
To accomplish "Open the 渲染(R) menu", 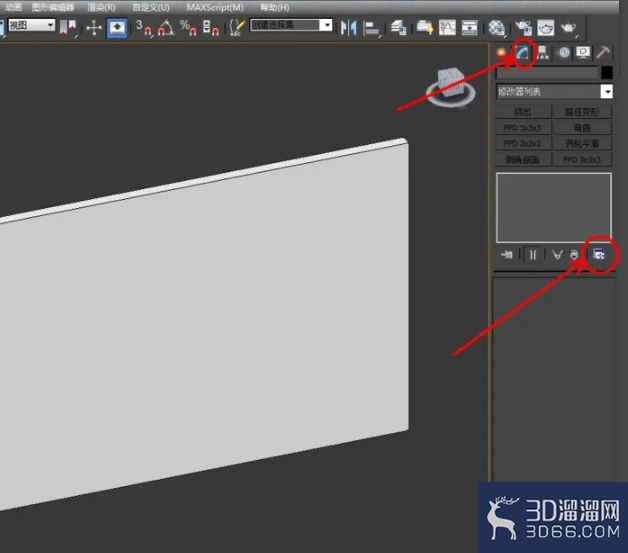I will [101, 7].
